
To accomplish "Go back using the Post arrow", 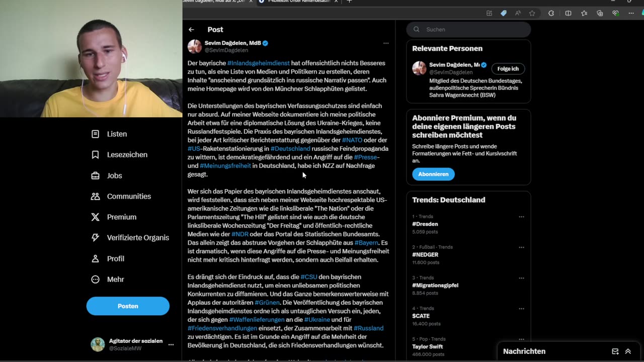I will tap(191, 30).
